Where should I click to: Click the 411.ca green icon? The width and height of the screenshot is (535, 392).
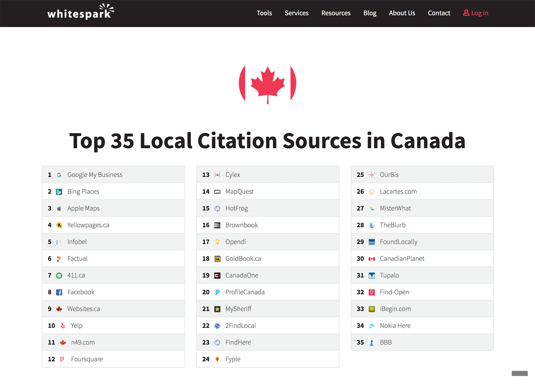pos(59,275)
